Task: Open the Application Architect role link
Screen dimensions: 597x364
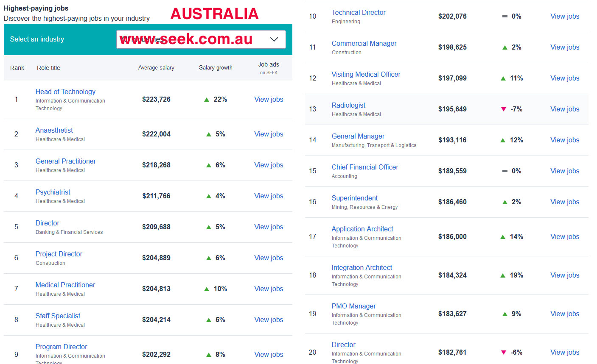Action: pos(362,229)
